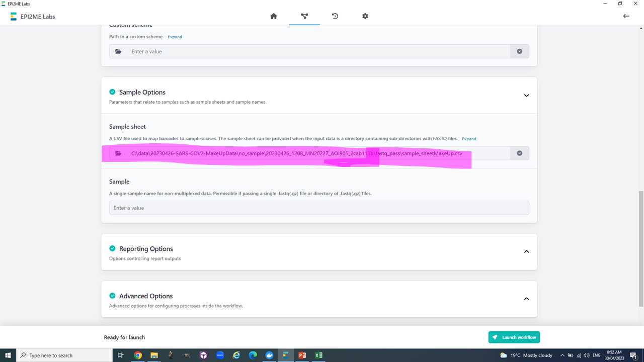This screenshot has height=362, width=644.
Task: Expand the Custom scheme description
Action: click(175, 37)
